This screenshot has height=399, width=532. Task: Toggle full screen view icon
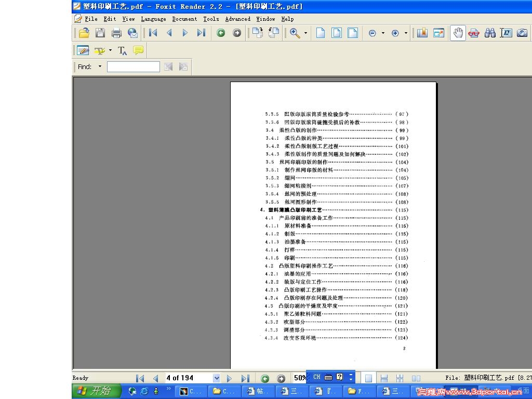pyautogui.click(x=438, y=33)
